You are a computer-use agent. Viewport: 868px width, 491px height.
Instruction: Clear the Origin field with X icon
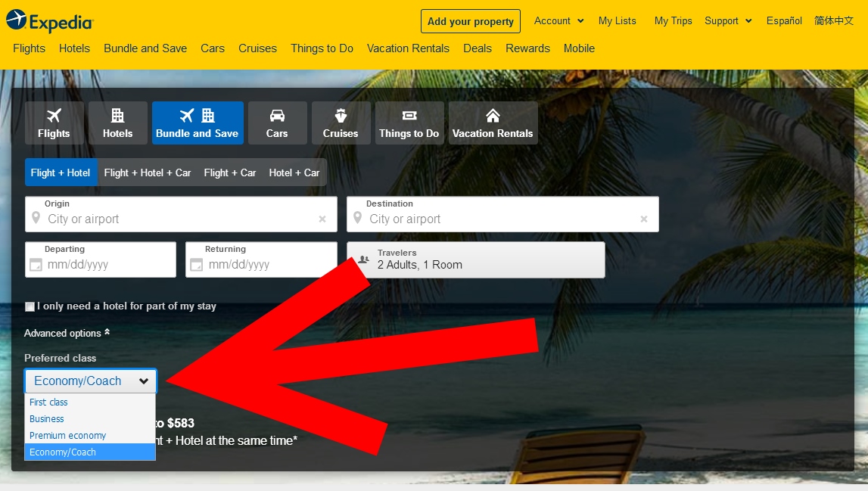(x=322, y=219)
